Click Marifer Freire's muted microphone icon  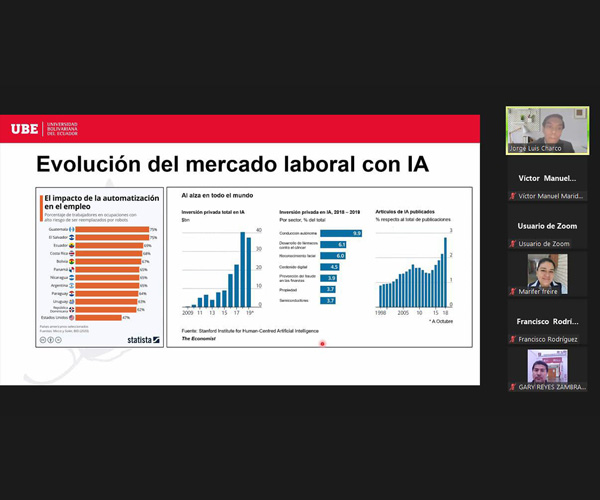tap(511, 291)
